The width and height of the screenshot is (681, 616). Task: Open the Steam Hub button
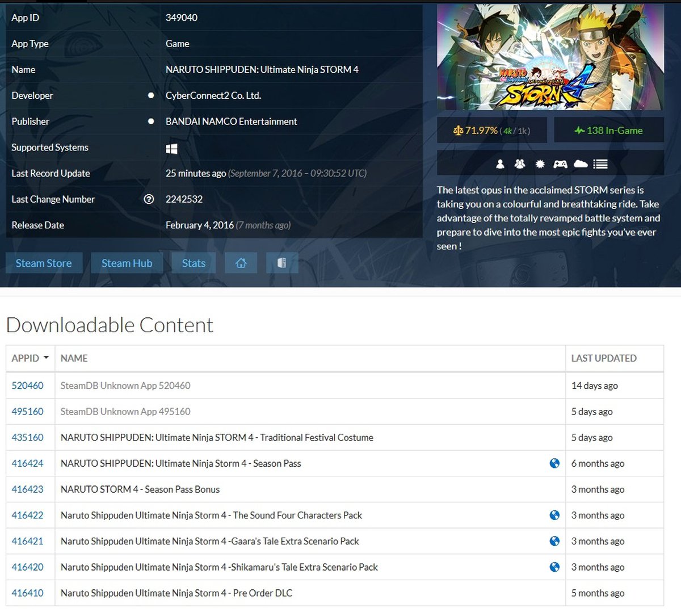pyautogui.click(x=127, y=263)
